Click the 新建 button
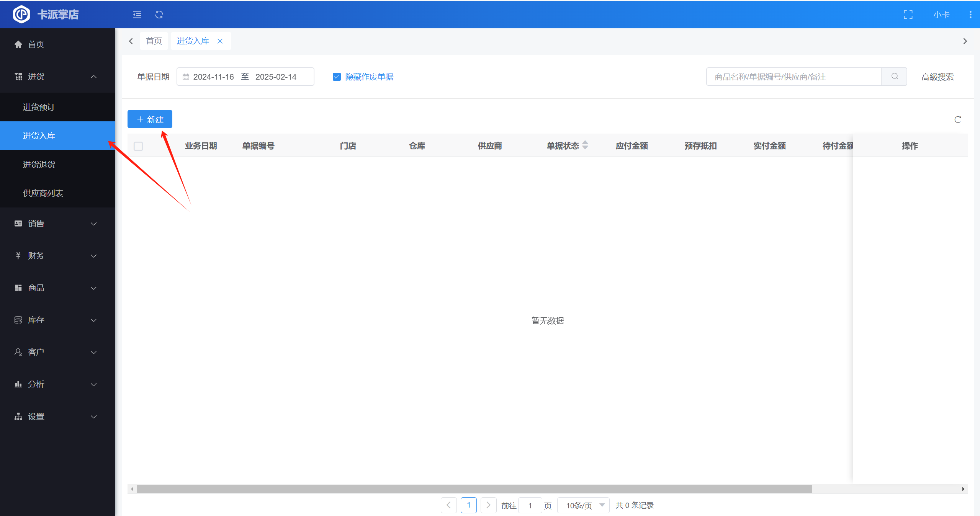The image size is (980, 516). (x=150, y=119)
